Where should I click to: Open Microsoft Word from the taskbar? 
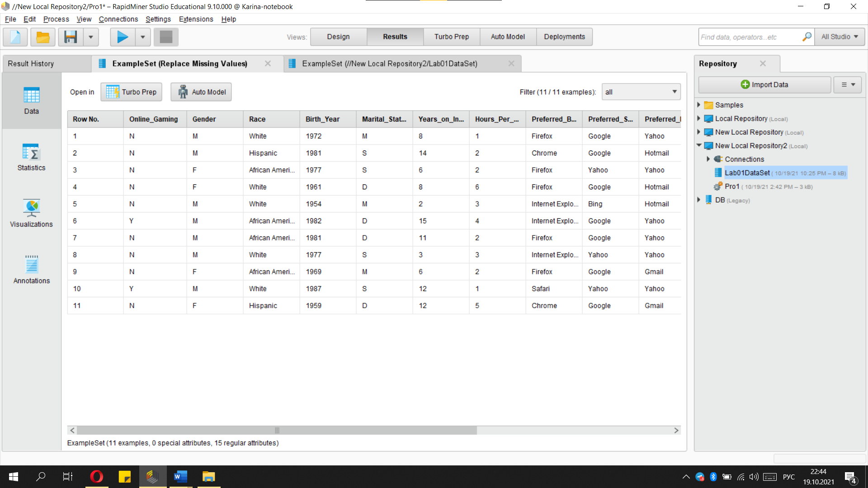coord(180,477)
